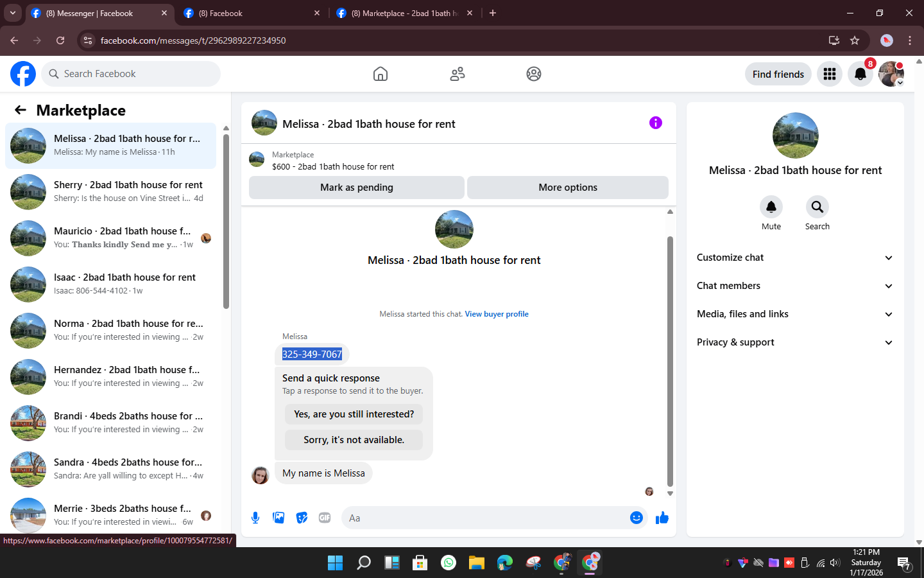Mute this conversation with bell icon
Image resolution: width=924 pixels, height=578 pixels.
pos(771,207)
